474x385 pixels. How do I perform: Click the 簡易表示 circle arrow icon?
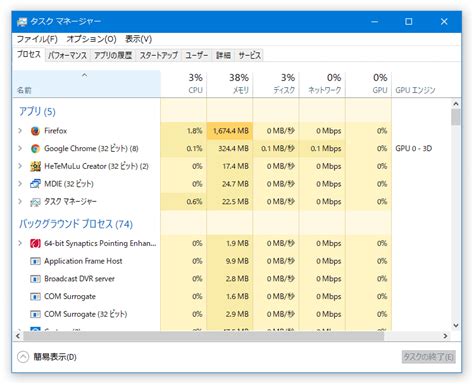tap(23, 357)
